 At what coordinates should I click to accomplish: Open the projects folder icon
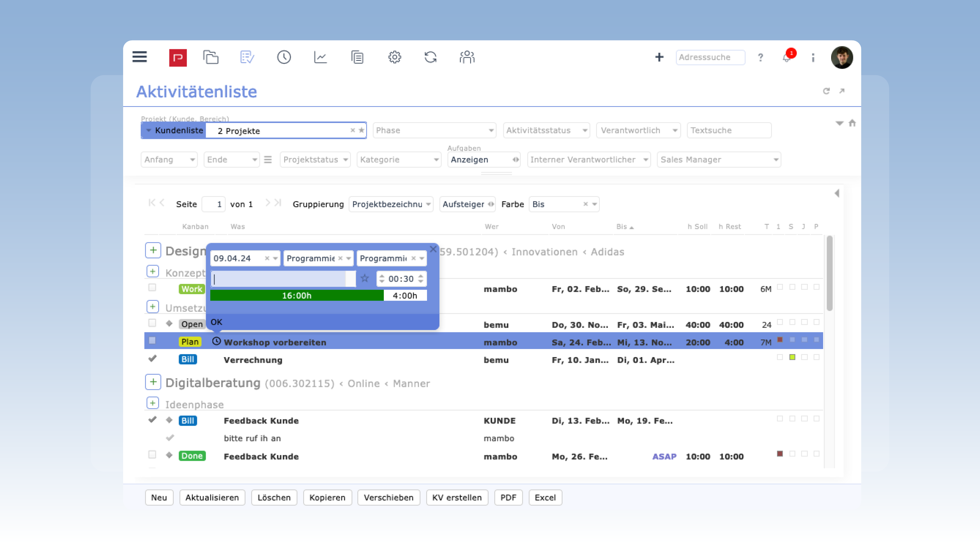[210, 57]
